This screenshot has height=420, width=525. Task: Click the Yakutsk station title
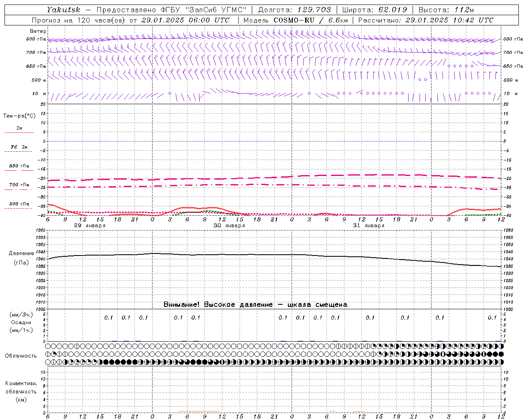(64, 10)
